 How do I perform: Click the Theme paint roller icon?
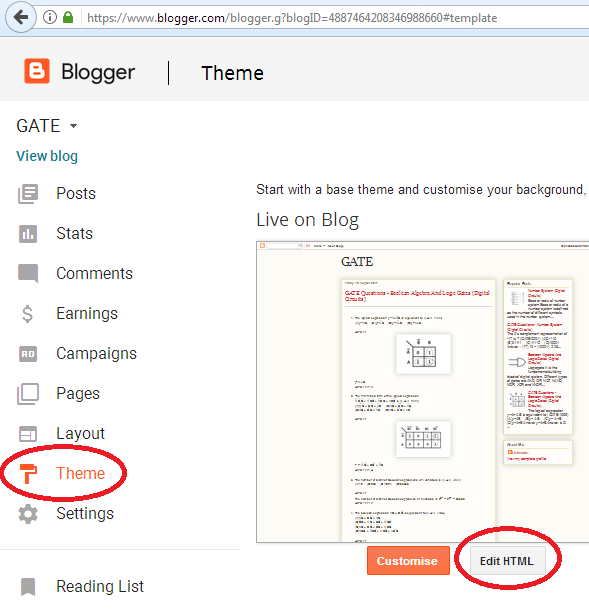click(x=28, y=474)
